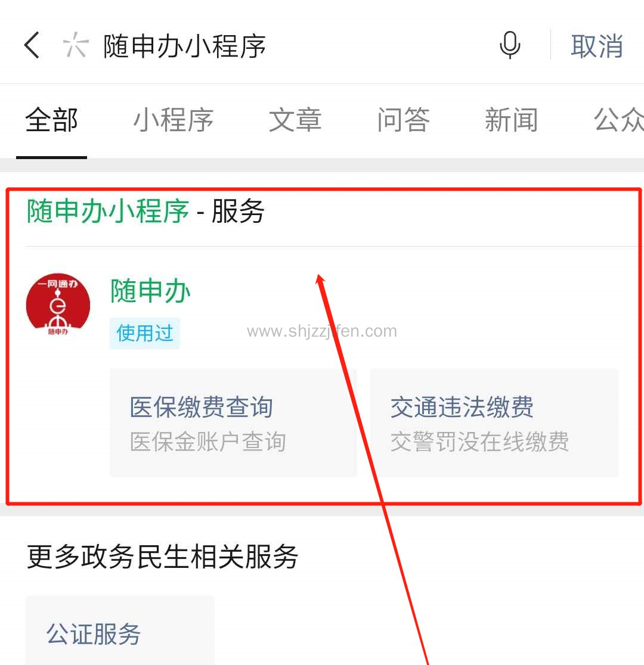
Task: Tap the search sparkle icon
Action: point(76,45)
